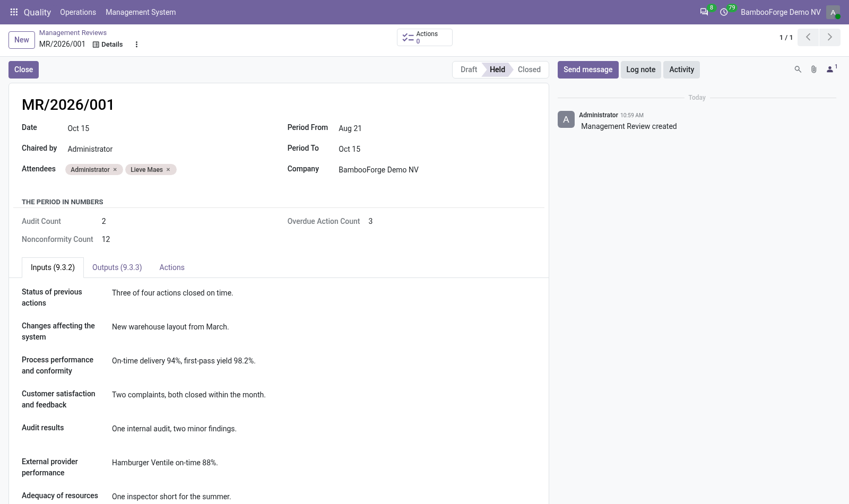Select the Inputs (9.3.2) tab

click(x=53, y=267)
